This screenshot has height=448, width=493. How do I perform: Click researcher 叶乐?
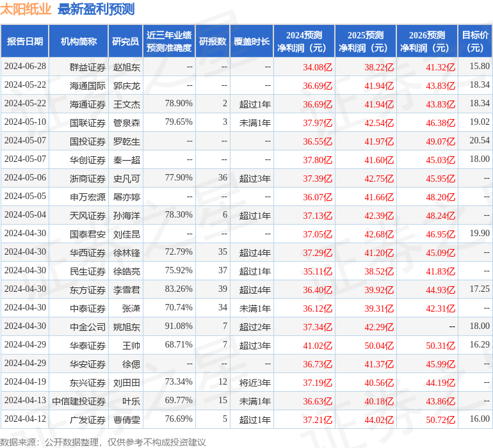pos(131,401)
